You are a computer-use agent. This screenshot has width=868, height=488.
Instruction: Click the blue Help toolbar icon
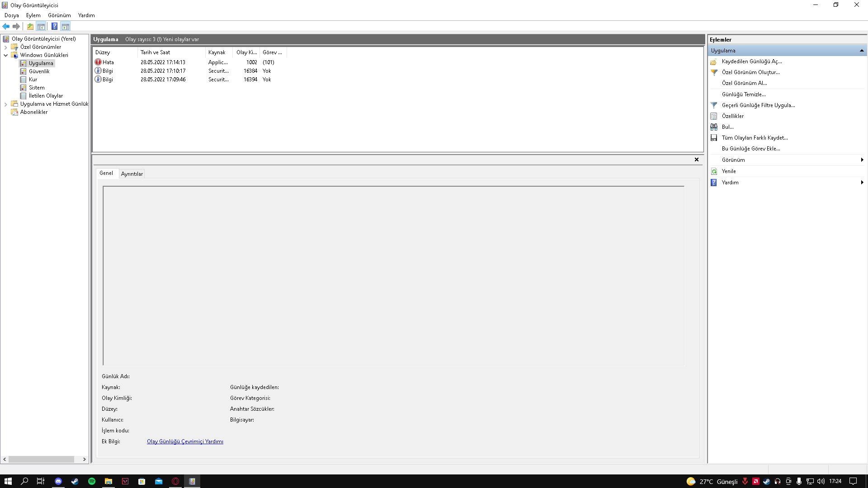click(x=54, y=26)
